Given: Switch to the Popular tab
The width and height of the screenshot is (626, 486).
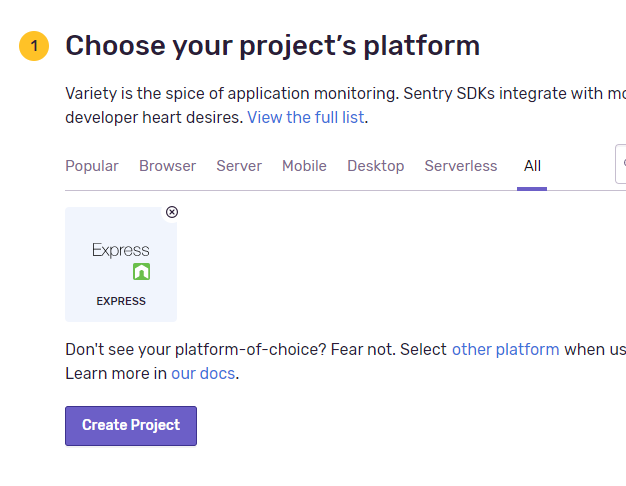Looking at the screenshot, I should 92,166.
